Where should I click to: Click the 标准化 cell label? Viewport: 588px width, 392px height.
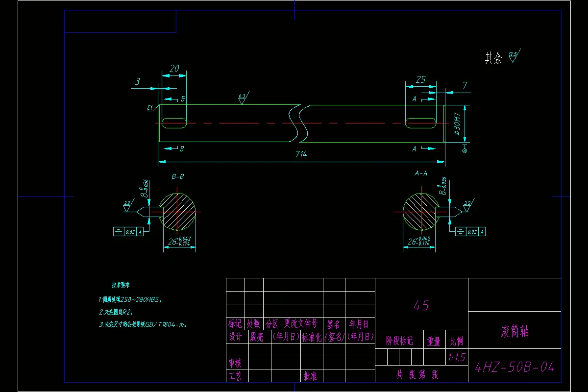pyautogui.click(x=312, y=337)
